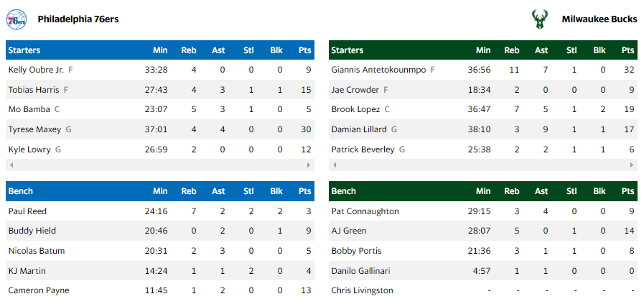Open Giannis Antetokounmpo's player link
Viewport: 644px width, 299px height.
pyautogui.click(x=379, y=70)
